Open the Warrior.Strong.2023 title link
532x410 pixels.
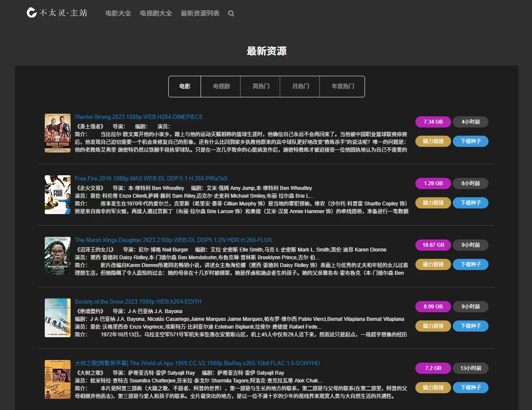pyautogui.click(x=139, y=117)
